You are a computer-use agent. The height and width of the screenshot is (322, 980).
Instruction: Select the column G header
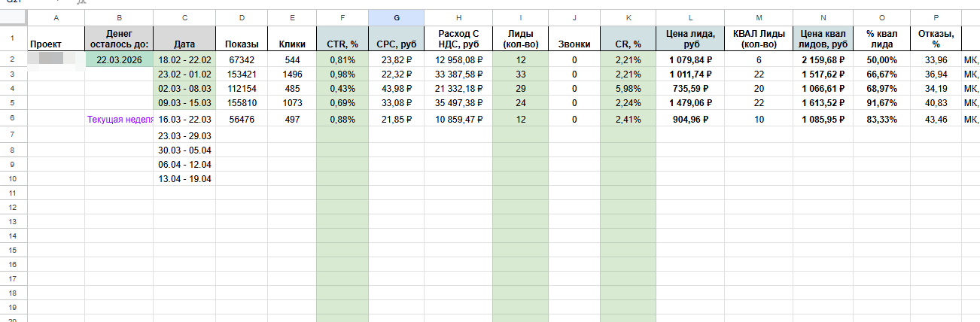[x=396, y=17]
